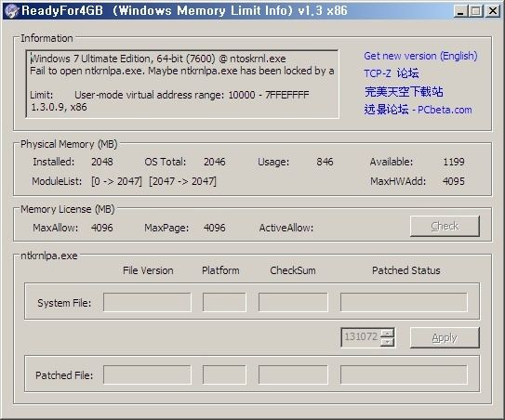Click the 'Fail to open ntkrnlpa.exe' line
Viewport: 505px width, 420px height.
[x=182, y=71]
